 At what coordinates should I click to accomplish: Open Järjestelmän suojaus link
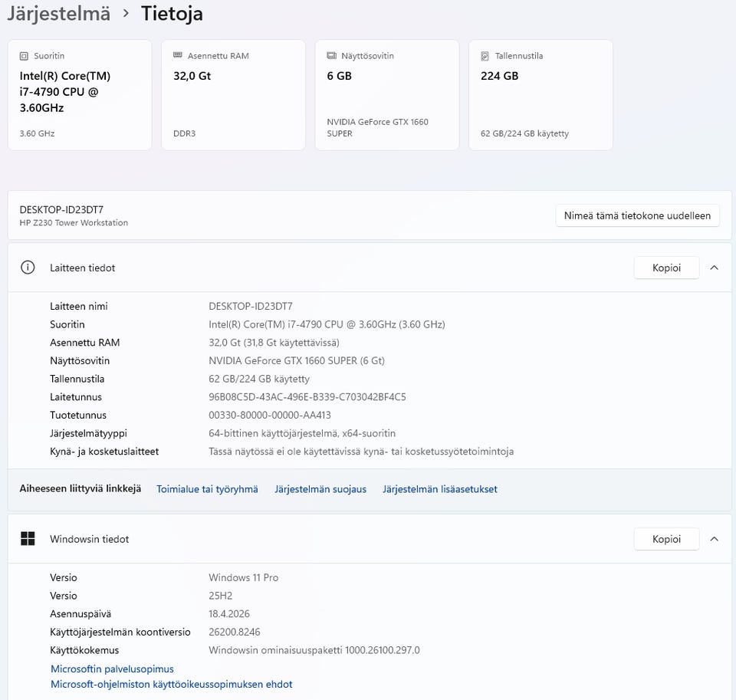coord(320,489)
